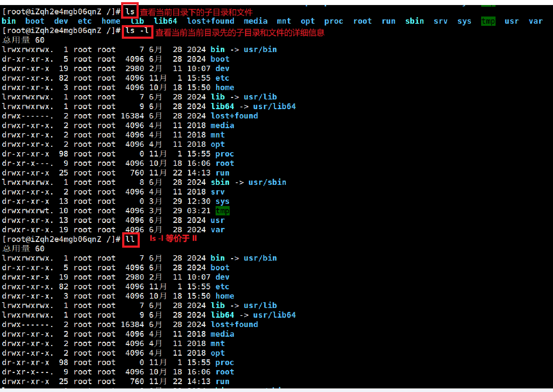This screenshot has height=392, width=553.
Task: Click "usr/lib64" target in the ls -l output
Action: [275, 107]
